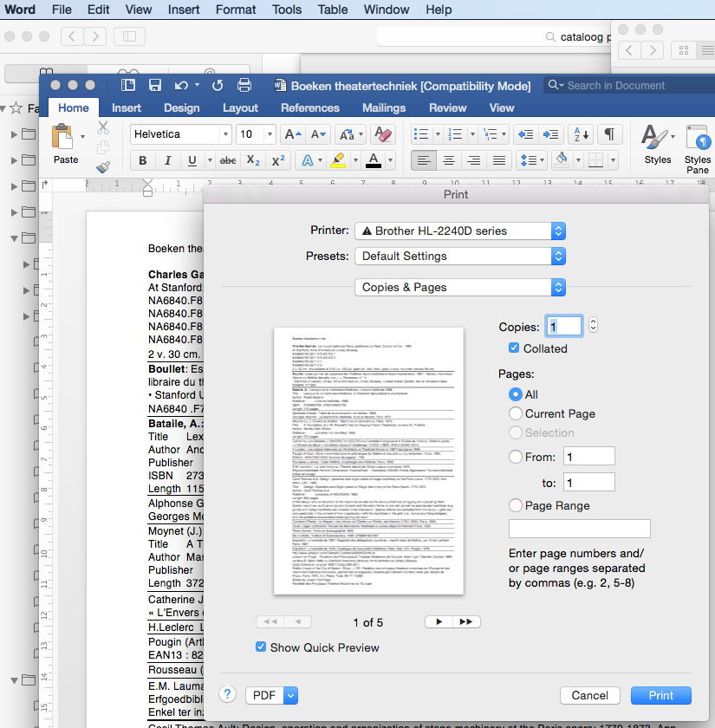Center align text icon
This screenshot has height=728, width=715.
[x=448, y=160]
